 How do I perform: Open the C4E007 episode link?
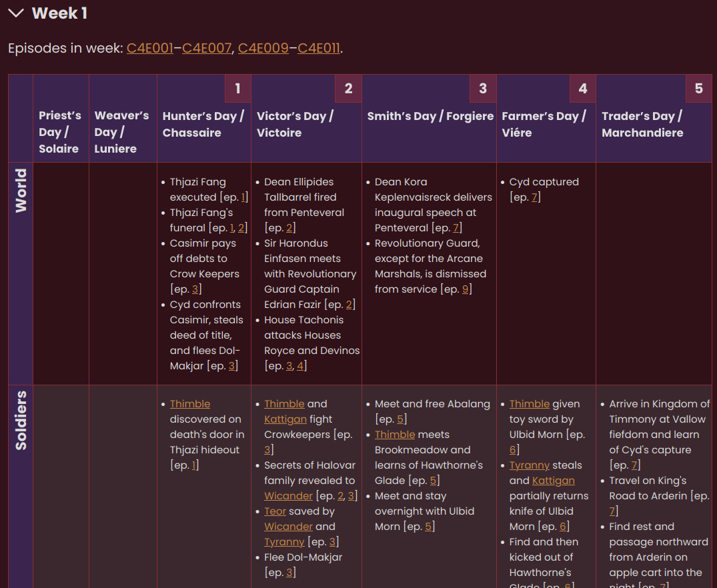[x=206, y=48]
